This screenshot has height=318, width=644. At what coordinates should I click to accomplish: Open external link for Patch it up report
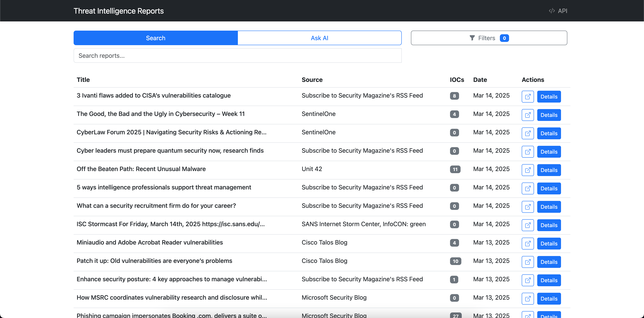527,262
